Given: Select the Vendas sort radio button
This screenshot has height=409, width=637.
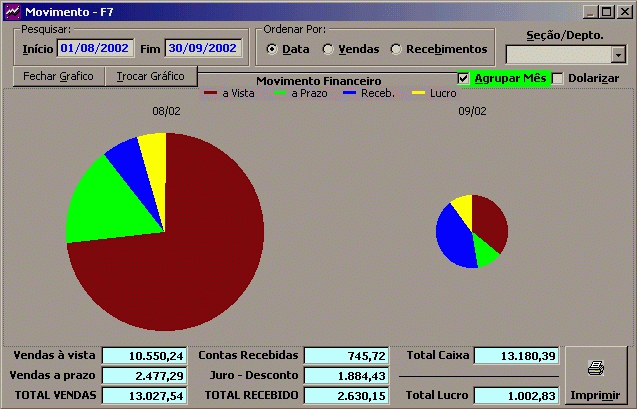Looking at the screenshot, I should 328,49.
